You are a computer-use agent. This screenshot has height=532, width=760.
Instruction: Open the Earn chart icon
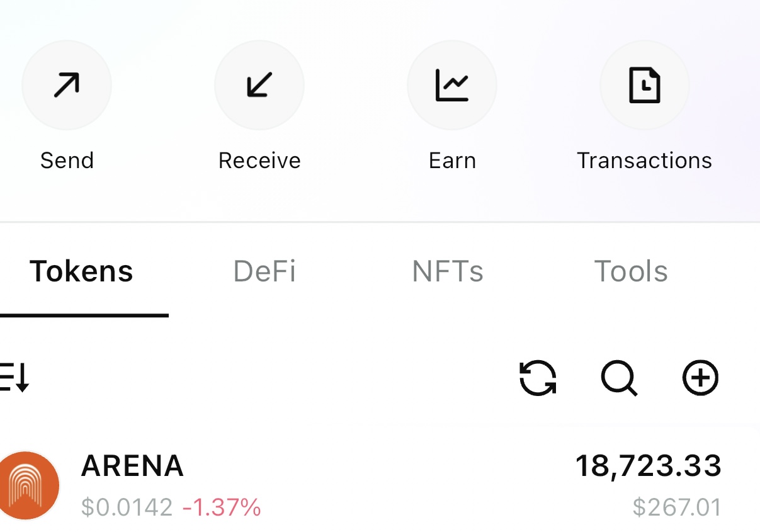[452, 86]
